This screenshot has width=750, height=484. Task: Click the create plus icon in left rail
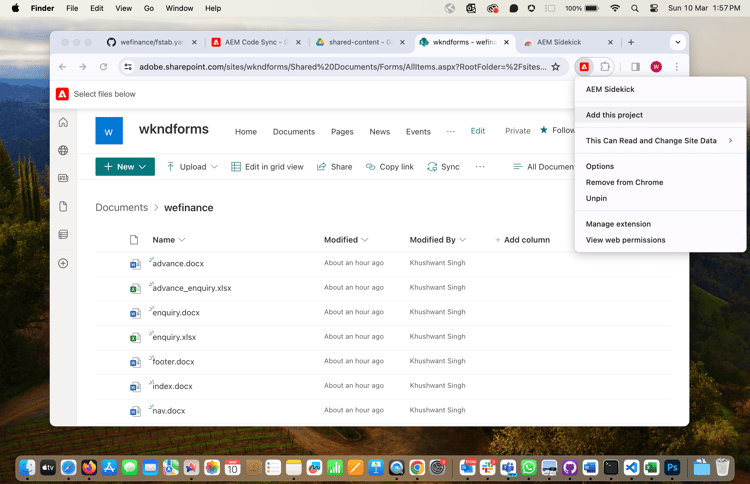click(63, 263)
